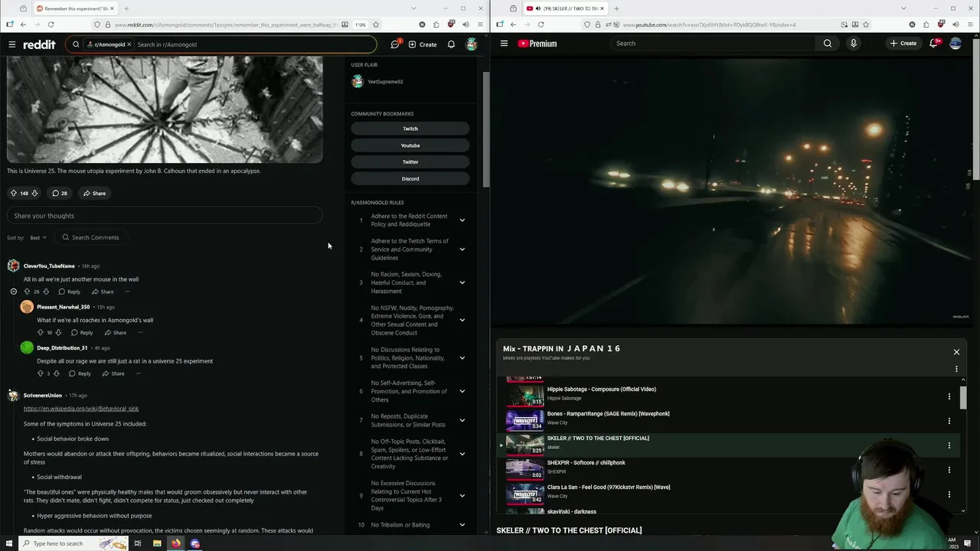The height and width of the screenshot is (551, 980).
Task: Upvote the post with 148 points
Action: coord(13,193)
